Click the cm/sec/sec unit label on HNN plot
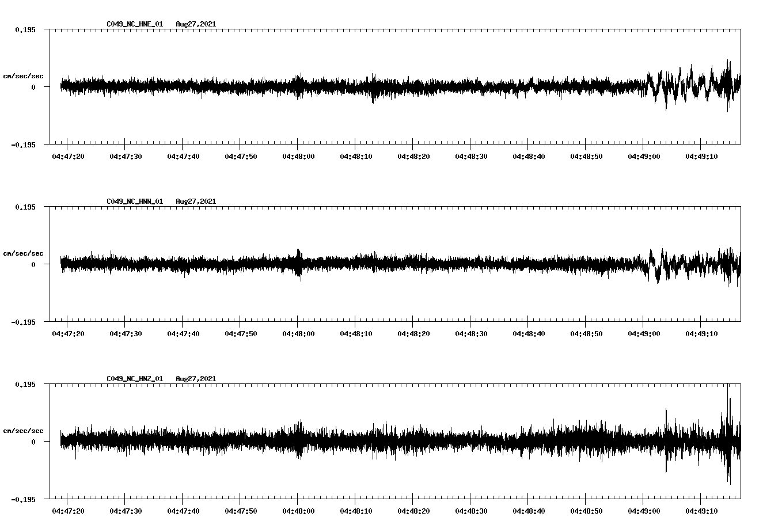Image resolution: width=782 pixels, height=532 pixels. click(x=23, y=253)
